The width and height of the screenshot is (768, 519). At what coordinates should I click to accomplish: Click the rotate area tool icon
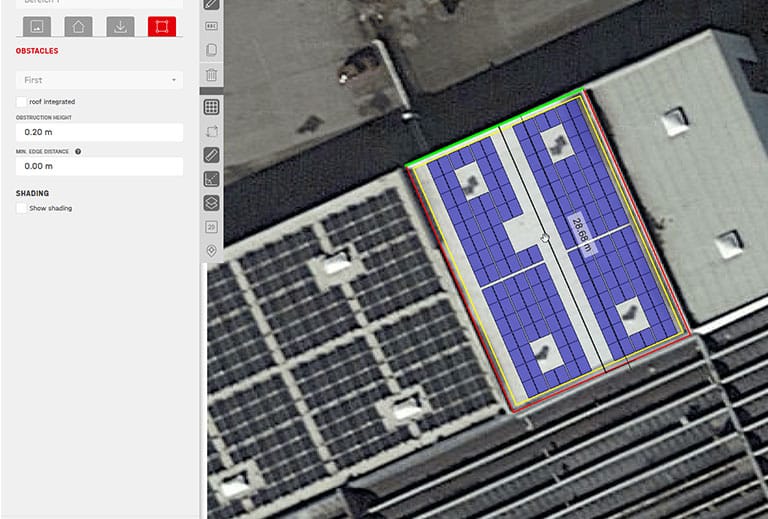pyautogui.click(x=211, y=131)
